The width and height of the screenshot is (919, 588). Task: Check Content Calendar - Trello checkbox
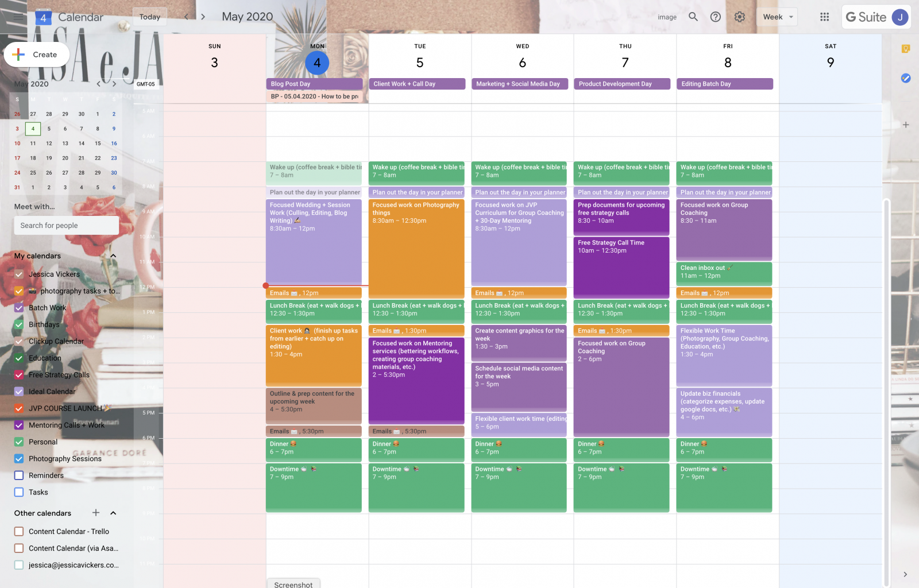click(x=19, y=532)
